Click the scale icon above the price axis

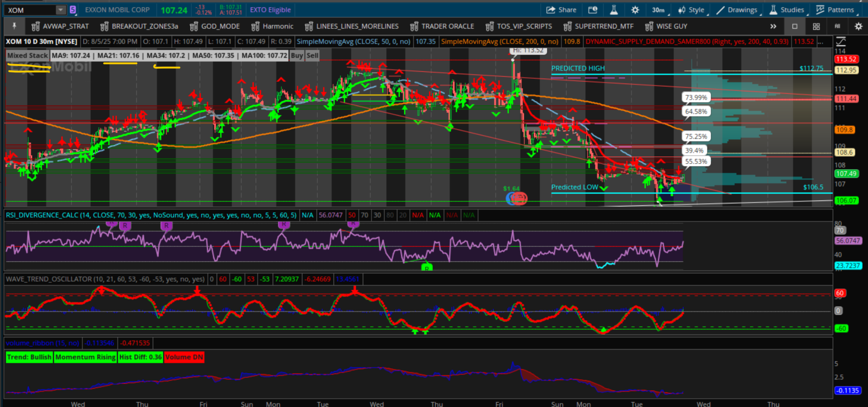click(841, 42)
